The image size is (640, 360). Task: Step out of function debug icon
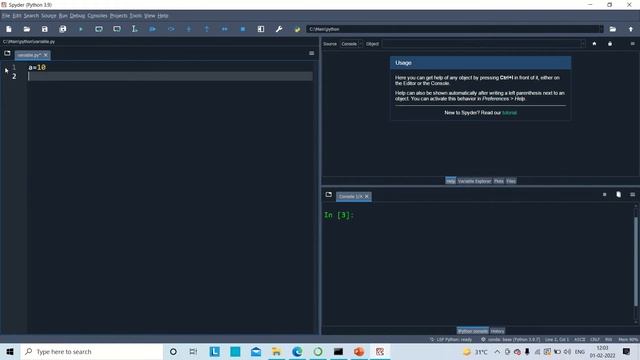[x=207, y=29]
